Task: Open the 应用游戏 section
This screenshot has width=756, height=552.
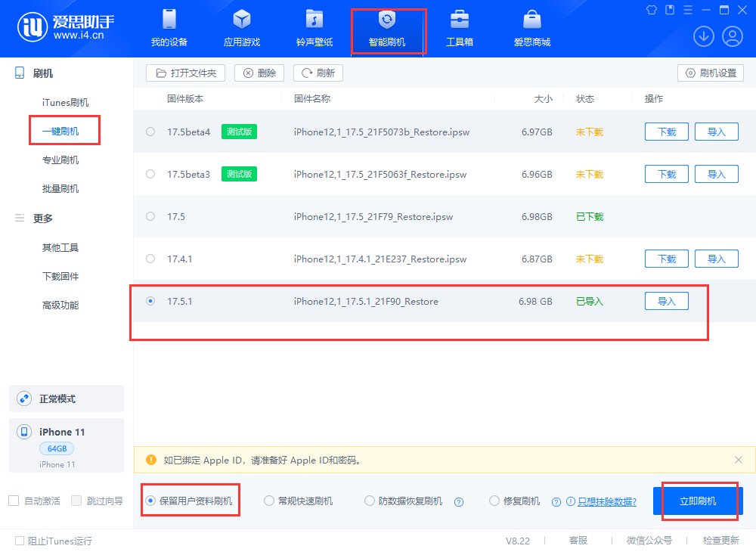Action: tap(241, 29)
